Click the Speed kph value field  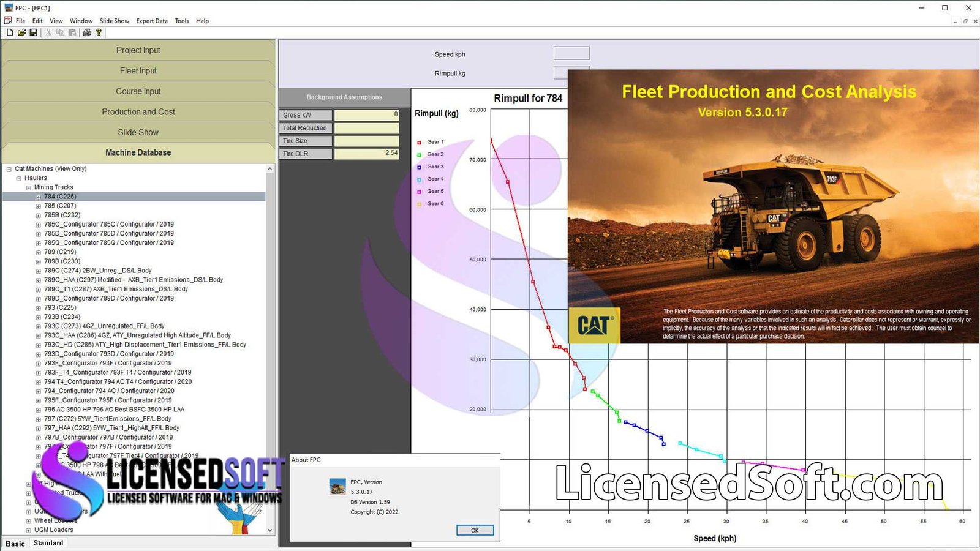click(571, 53)
